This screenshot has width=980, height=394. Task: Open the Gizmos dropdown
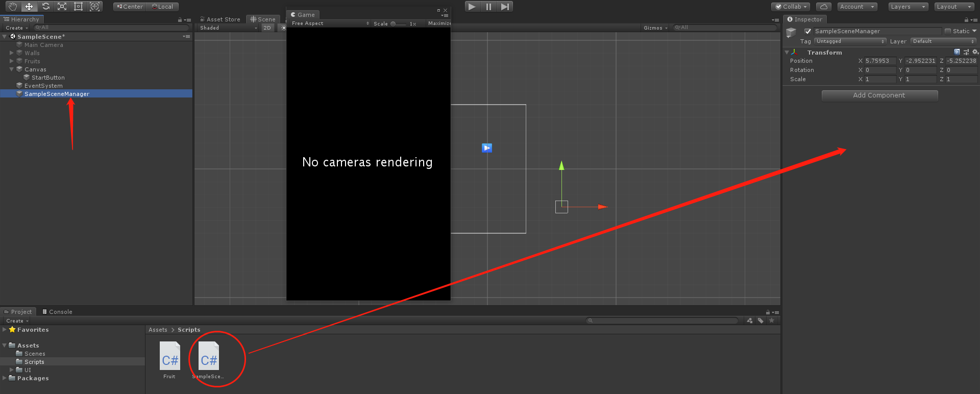[655, 28]
